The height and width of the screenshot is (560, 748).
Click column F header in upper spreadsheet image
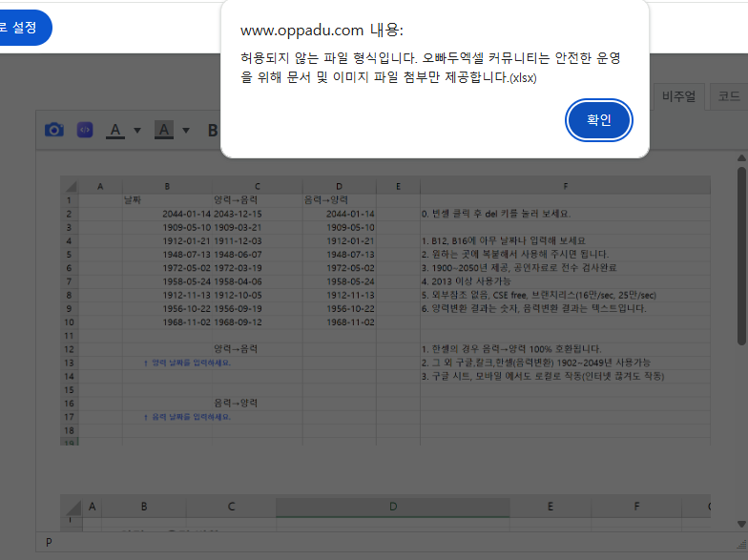[565, 186]
